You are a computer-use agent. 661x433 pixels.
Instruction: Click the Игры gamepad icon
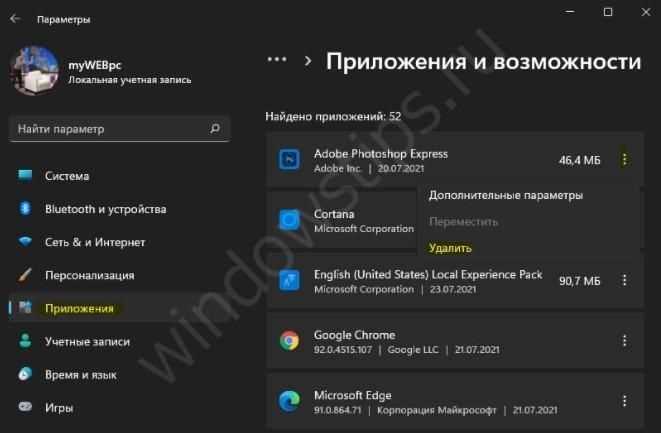pyautogui.click(x=25, y=407)
